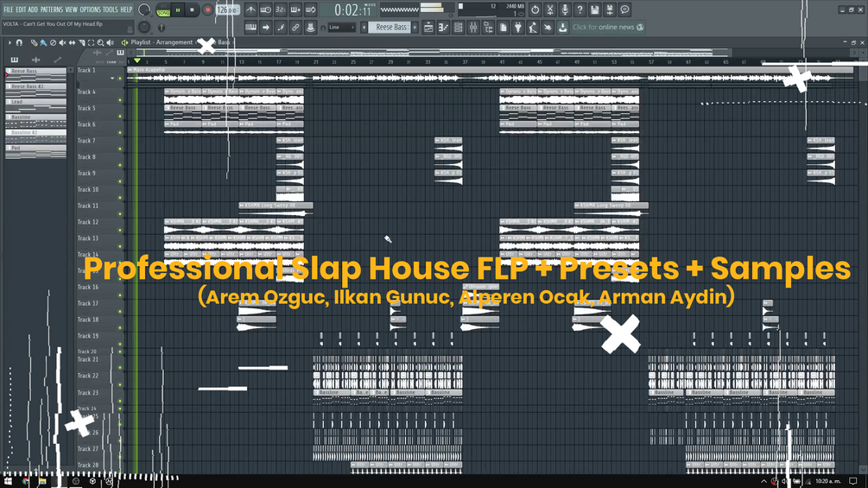This screenshot has height=488, width=868.
Task: Select the Paint brush tool in Playlist
Action: coord(43,42)
